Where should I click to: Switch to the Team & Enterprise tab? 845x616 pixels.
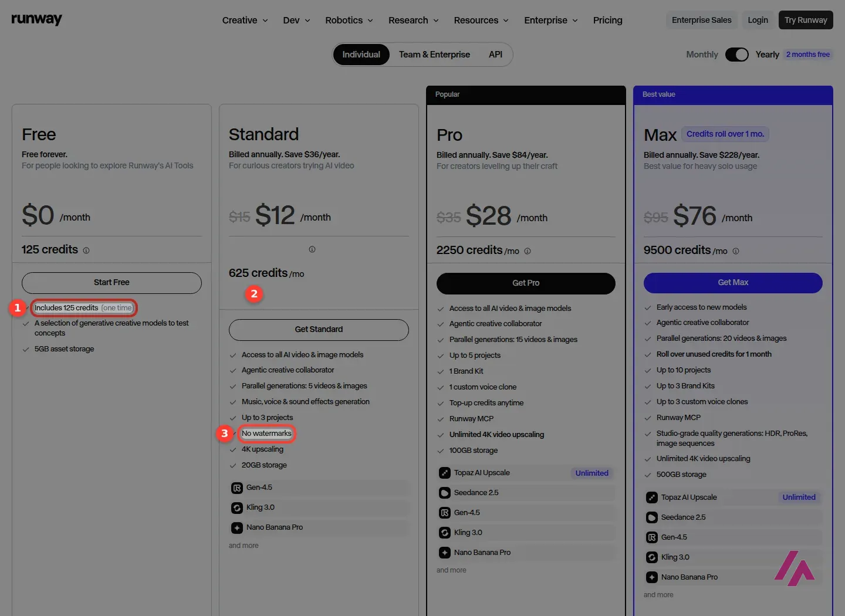[434, 55]
